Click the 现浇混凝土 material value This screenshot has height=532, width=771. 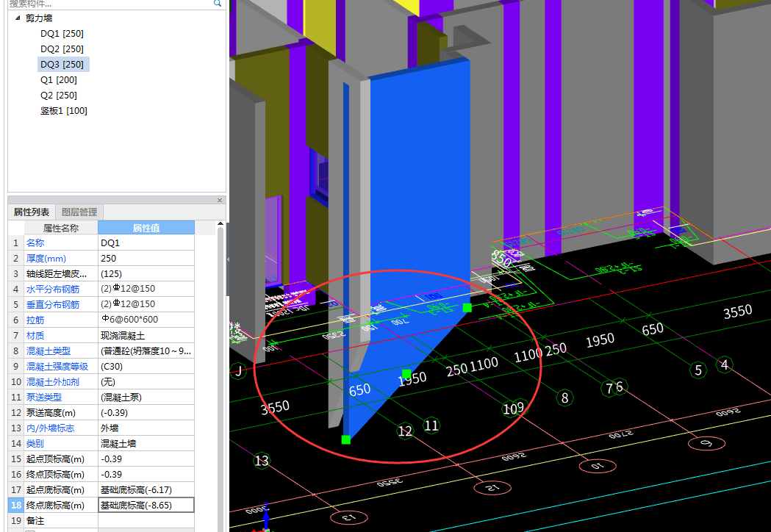tap(146, 335)
